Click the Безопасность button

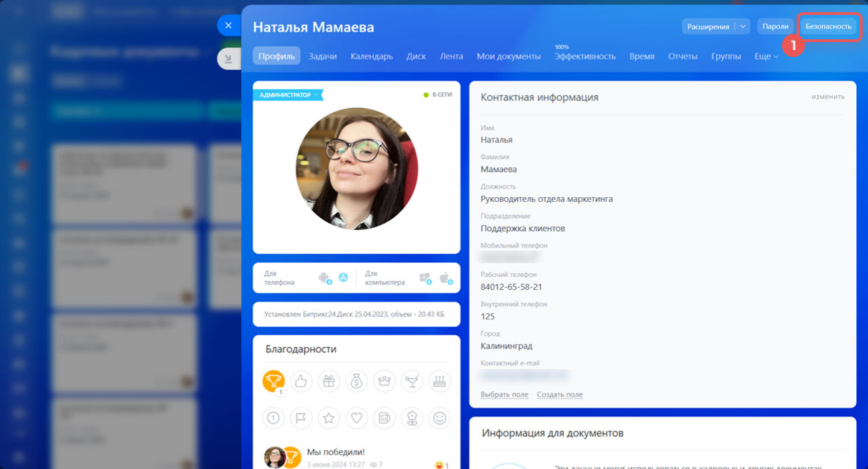click(x=828, y=26)
